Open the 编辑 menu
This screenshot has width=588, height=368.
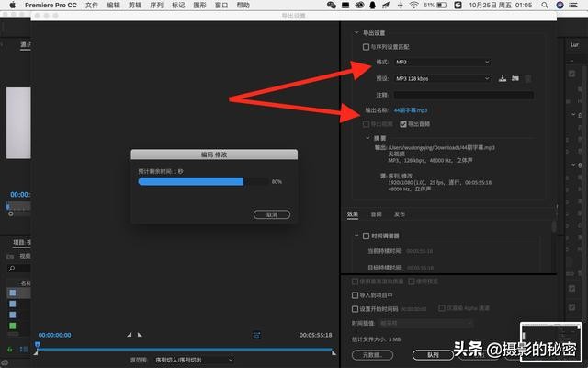113,5
